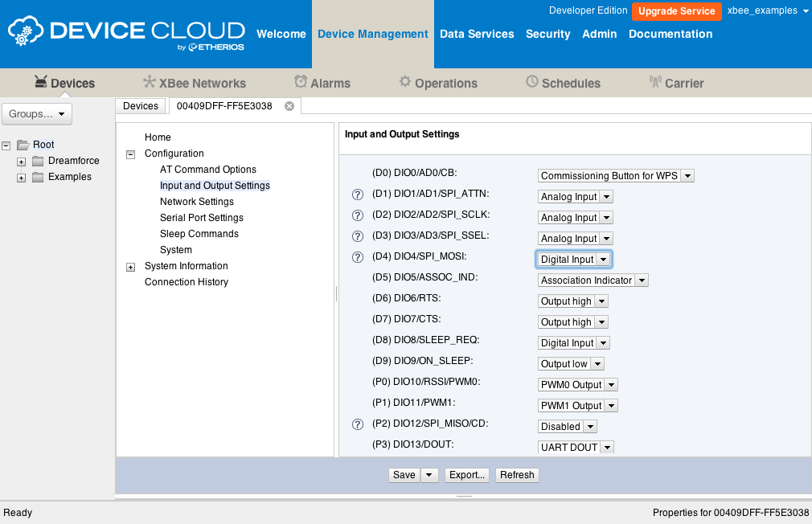Switch to the Devices list tab
This screenshot has height=524, width=812.
pyautogui.click(x=141, y=106)
